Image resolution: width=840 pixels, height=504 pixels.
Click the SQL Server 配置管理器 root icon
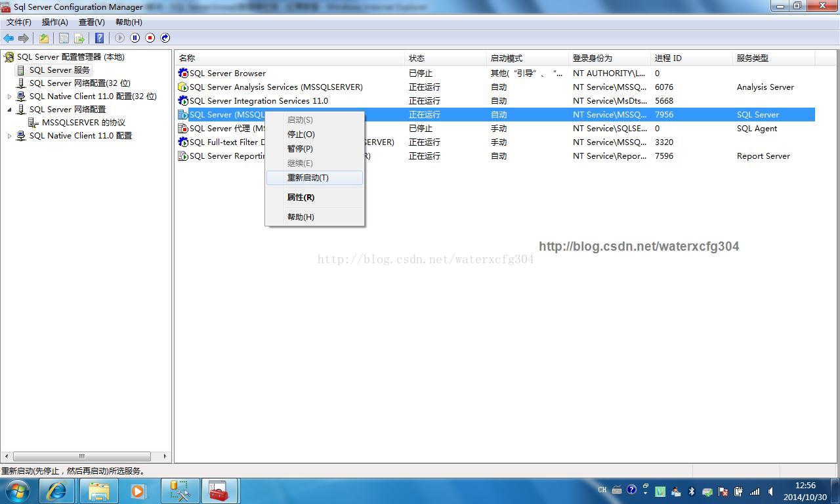[x=9, y=57]
